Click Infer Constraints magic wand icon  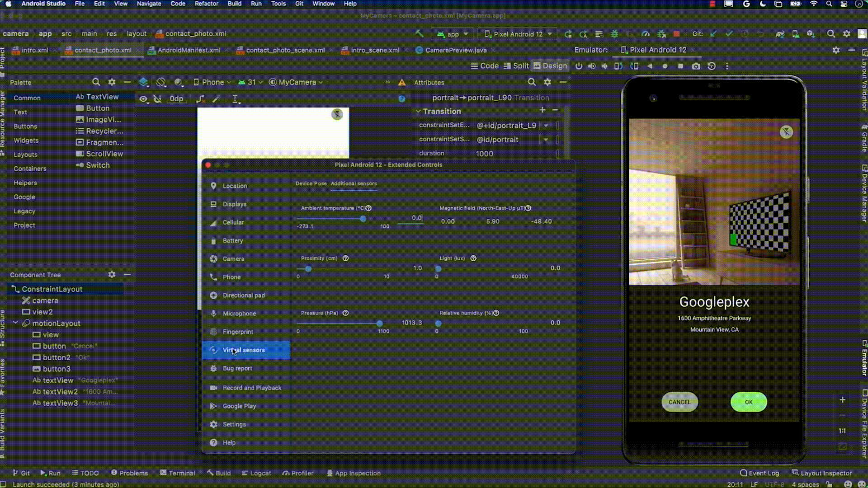[x=216, y=99]
